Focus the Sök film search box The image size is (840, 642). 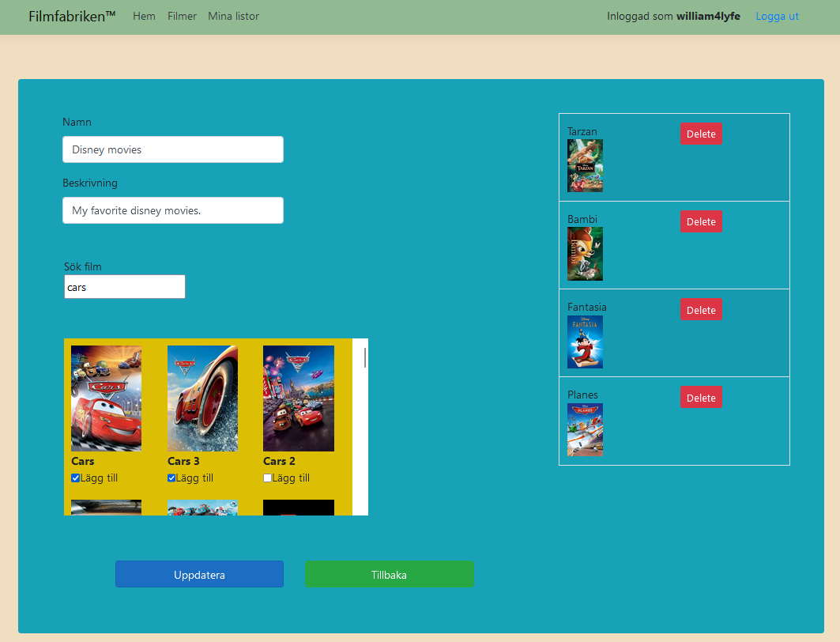[125, 287]
